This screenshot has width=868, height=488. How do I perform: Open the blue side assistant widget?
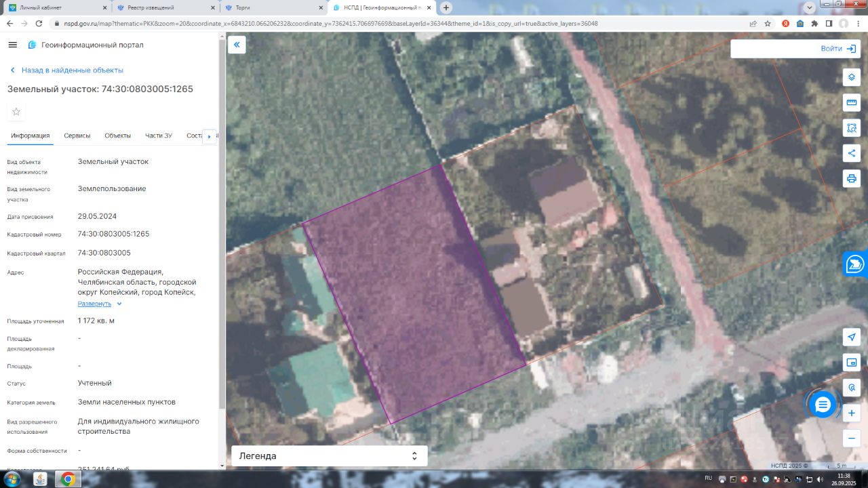[x=856, y=264]
